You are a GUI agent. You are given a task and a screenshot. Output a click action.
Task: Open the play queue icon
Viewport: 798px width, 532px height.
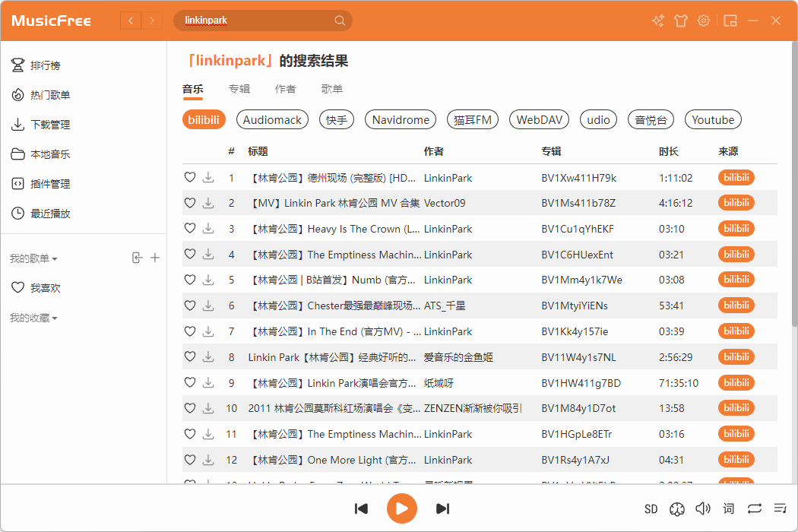780,509
